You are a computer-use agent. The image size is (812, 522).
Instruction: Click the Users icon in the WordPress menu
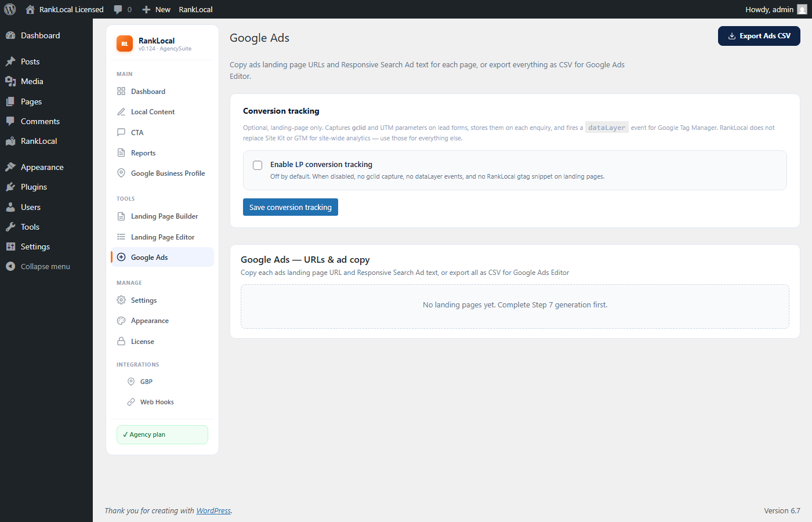tap(10, 207)
